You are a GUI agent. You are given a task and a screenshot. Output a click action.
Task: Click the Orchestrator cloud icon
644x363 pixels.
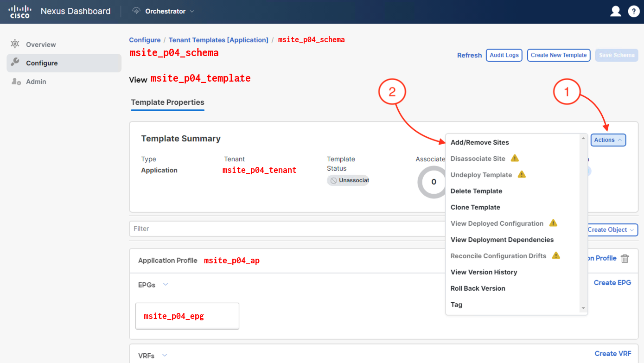(136, 11)
